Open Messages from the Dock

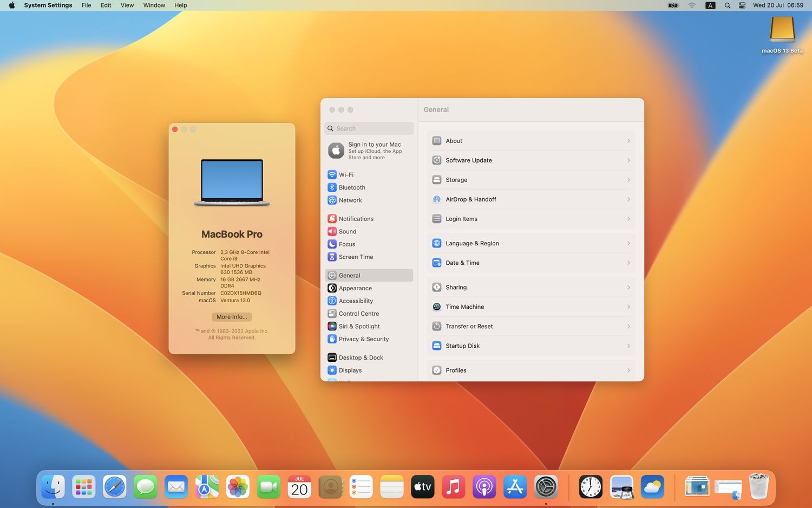click(x=146, y=487)
